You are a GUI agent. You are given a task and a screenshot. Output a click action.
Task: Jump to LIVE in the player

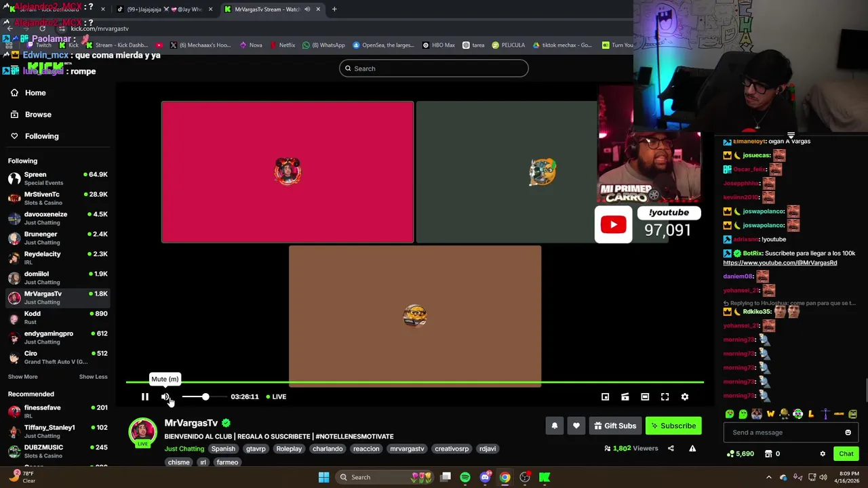(276, 396)
